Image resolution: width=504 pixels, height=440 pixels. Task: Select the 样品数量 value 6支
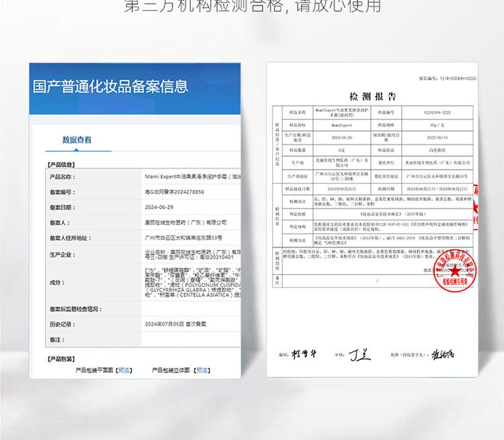point(341,150)
